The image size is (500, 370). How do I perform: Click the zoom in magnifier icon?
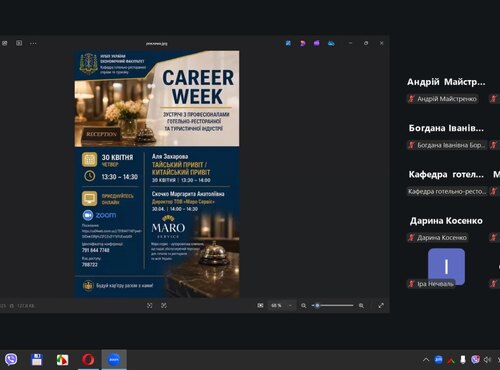tap(361, 305)
